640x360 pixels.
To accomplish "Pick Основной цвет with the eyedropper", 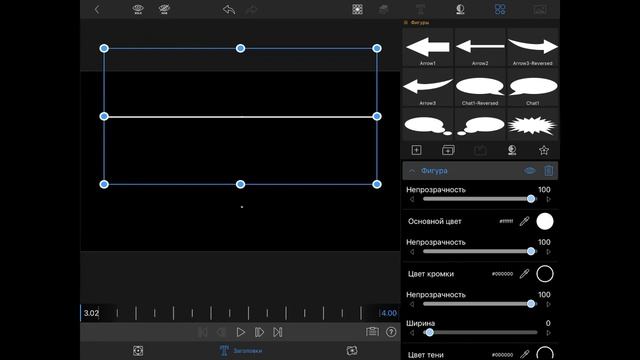I will point(524,221).
